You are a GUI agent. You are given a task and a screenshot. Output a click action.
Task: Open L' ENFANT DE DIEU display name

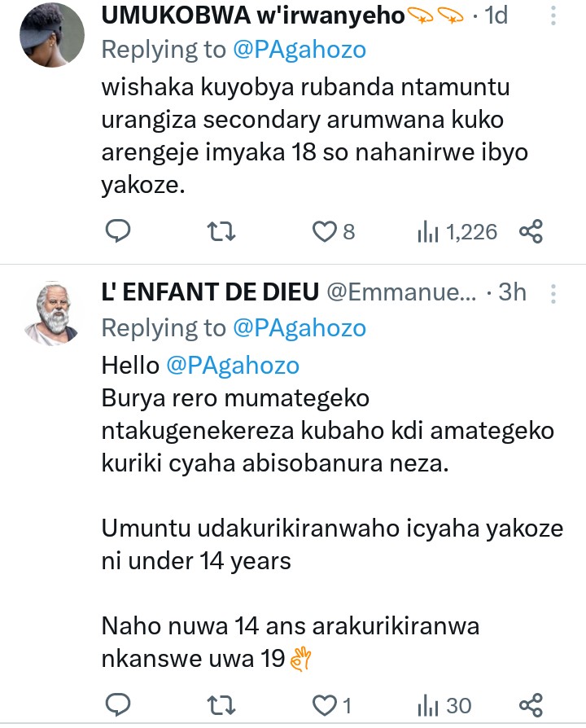[210, 292]
